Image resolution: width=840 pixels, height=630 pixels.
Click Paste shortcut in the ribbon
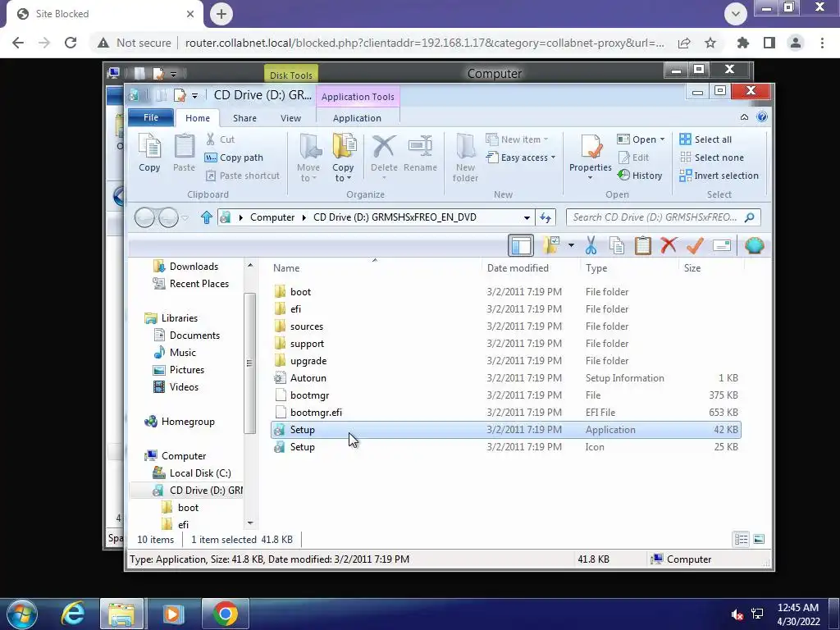tap(243, 176)
